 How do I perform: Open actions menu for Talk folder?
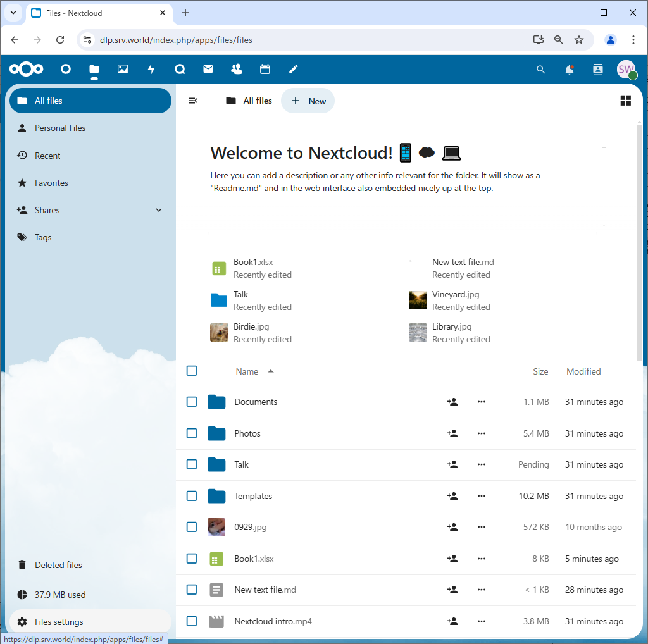click(x=482, y=465)
